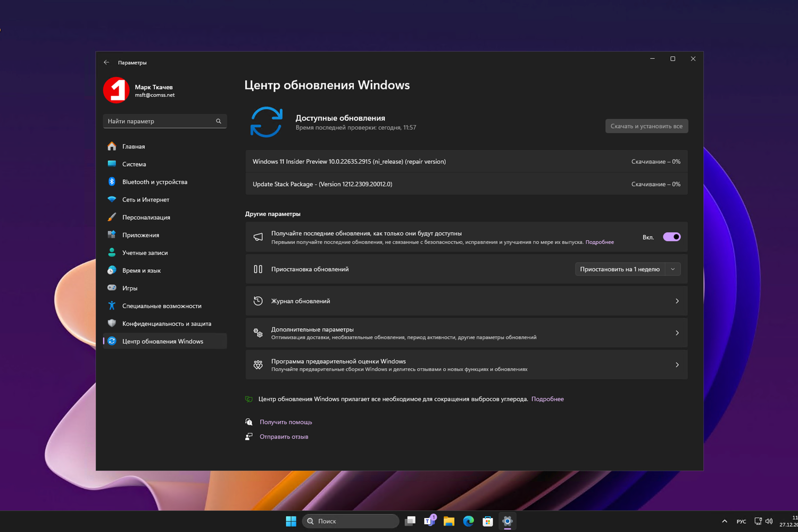Viewport: 798px width, 532px height.
Task: Go back with the arrow beside Параметры
Action: point(106,62)
